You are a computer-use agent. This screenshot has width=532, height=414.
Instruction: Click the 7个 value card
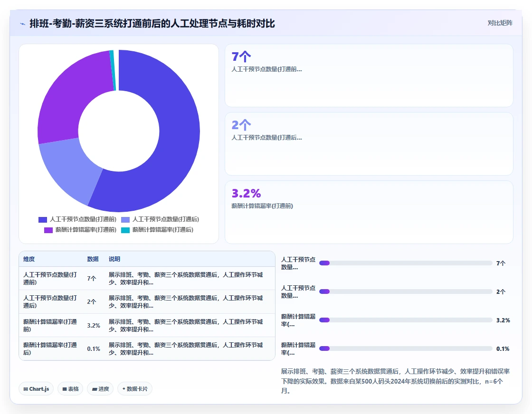click(x=369, y=75)
